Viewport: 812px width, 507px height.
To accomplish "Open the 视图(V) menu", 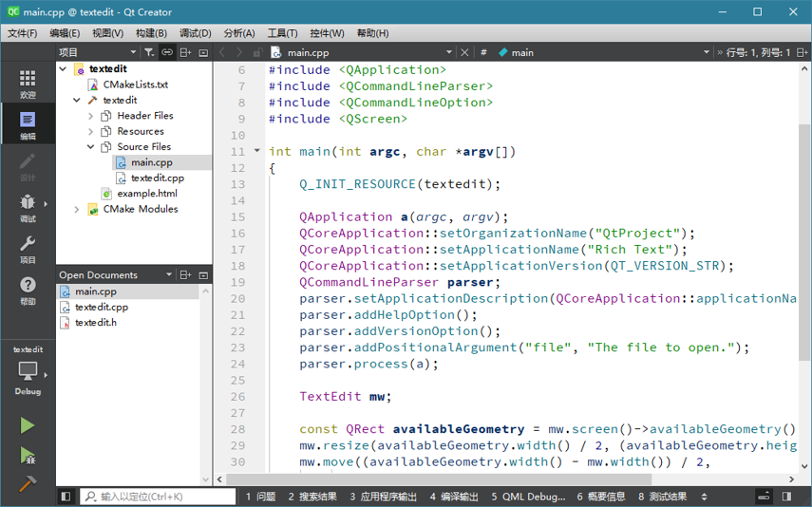I will 107,33.
